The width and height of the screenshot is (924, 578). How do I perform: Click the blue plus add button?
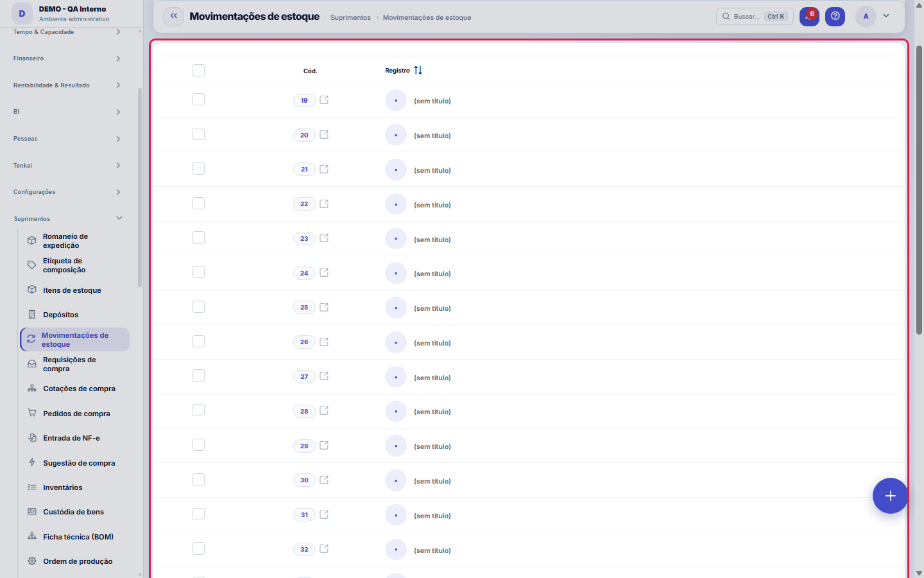[890, 496]
